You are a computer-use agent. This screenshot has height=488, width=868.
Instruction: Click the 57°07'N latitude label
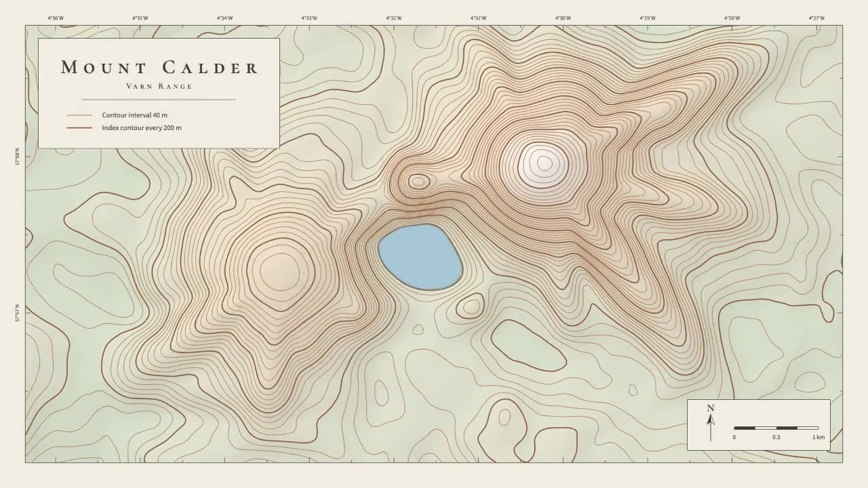(18, 313)
